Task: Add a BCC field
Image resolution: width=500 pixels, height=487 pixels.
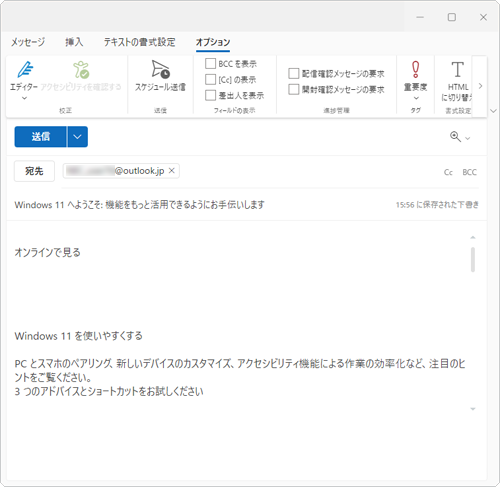Action: [x=469, y=172]
